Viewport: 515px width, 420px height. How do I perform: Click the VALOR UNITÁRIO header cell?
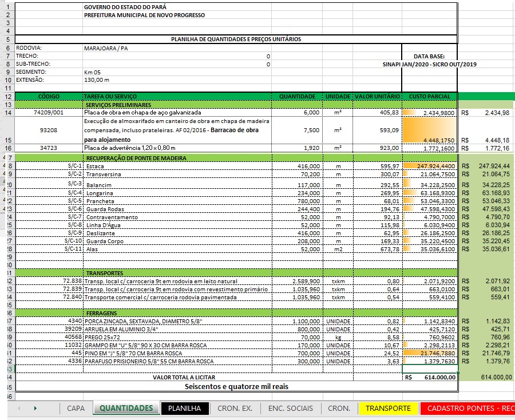[x=378, y=97]
